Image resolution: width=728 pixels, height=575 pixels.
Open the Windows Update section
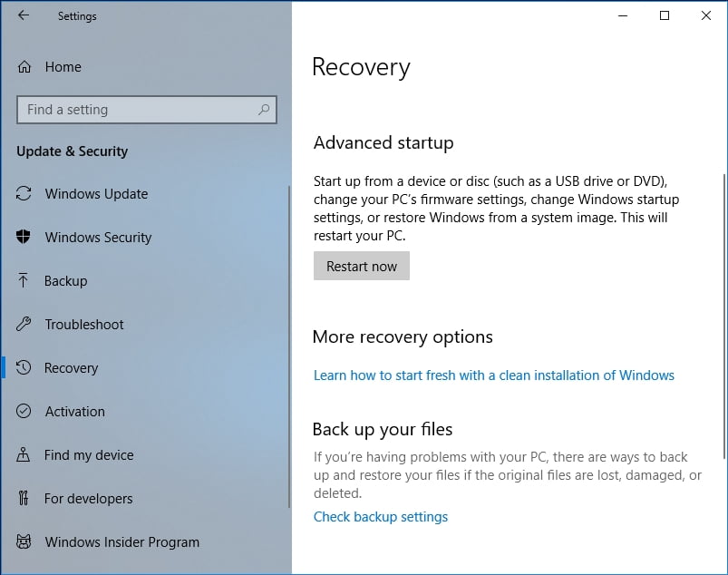(96, 194)
